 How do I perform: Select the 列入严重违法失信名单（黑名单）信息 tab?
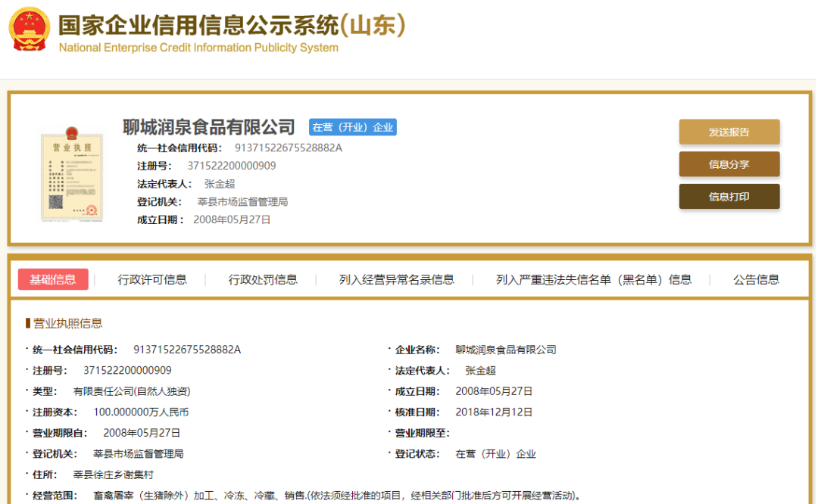click(x=594, y=280)
